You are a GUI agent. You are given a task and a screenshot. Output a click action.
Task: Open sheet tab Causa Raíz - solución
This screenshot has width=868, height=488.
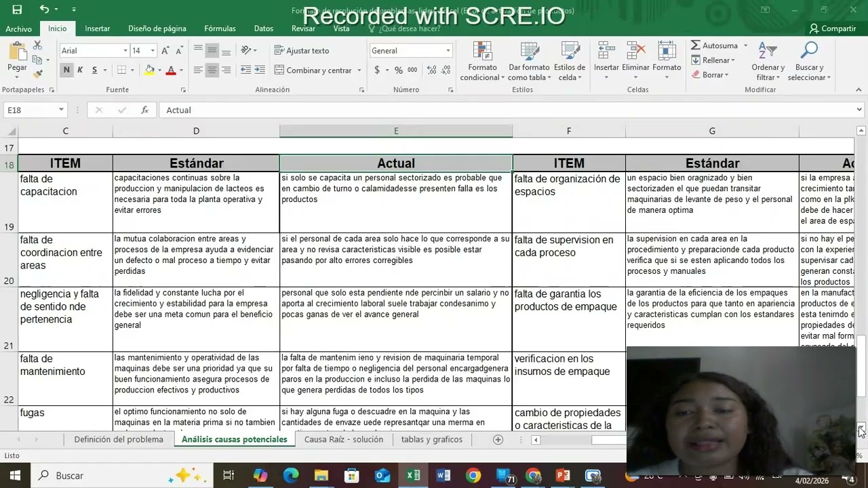(x=344, y=439)
